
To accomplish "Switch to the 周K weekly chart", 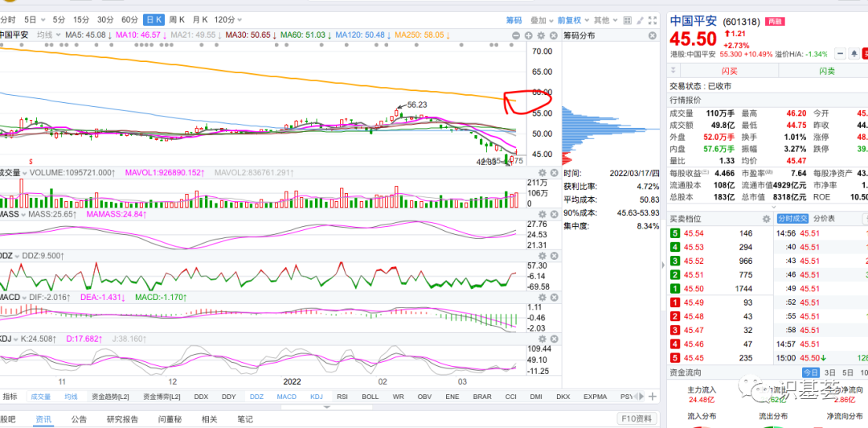I will click(x=177, y=19).
